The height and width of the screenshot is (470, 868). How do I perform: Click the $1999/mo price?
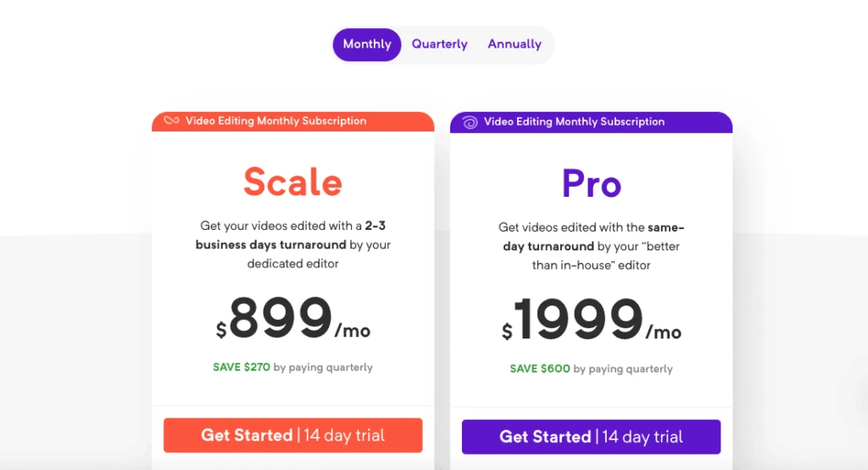click(x=591, y=322)
